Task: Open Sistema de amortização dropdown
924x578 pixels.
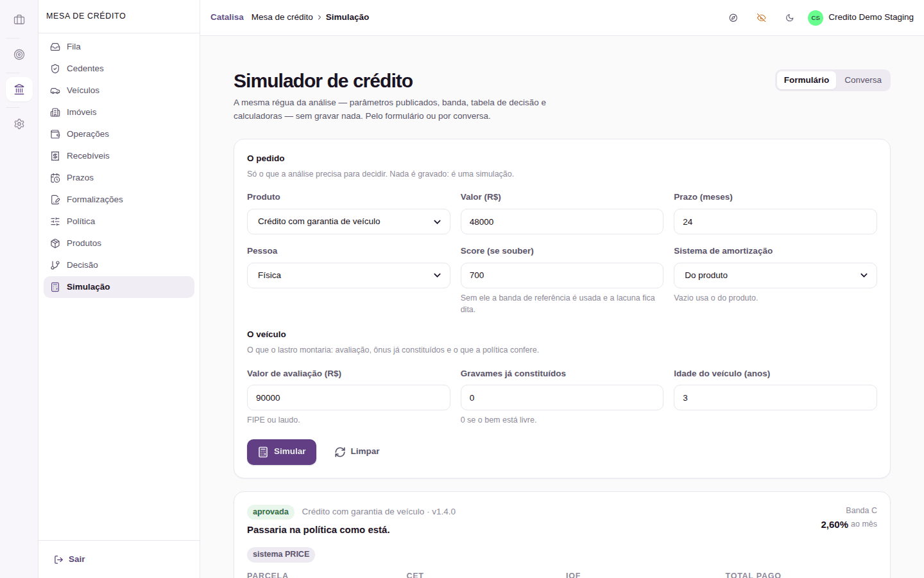Action: pos(775,276)
